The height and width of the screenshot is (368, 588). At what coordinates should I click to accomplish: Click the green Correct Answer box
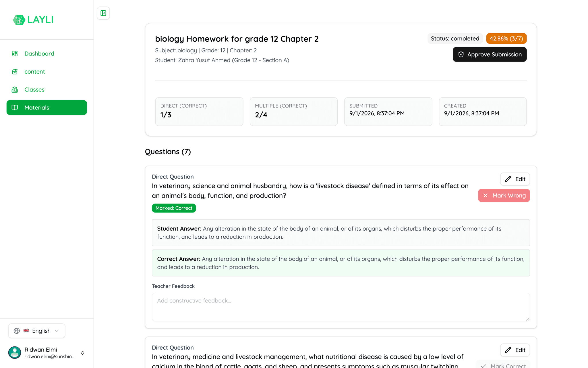pyautogui.click(x=341, y=263)
